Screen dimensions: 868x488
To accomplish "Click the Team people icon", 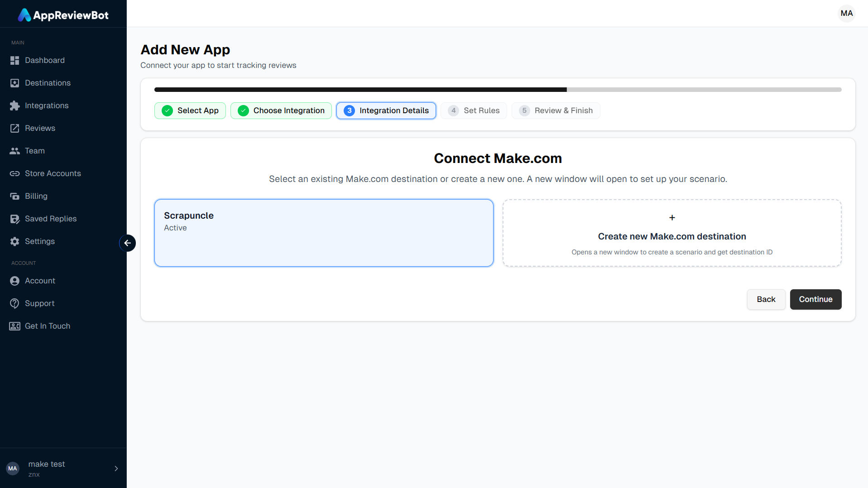I will click(15, 151).
